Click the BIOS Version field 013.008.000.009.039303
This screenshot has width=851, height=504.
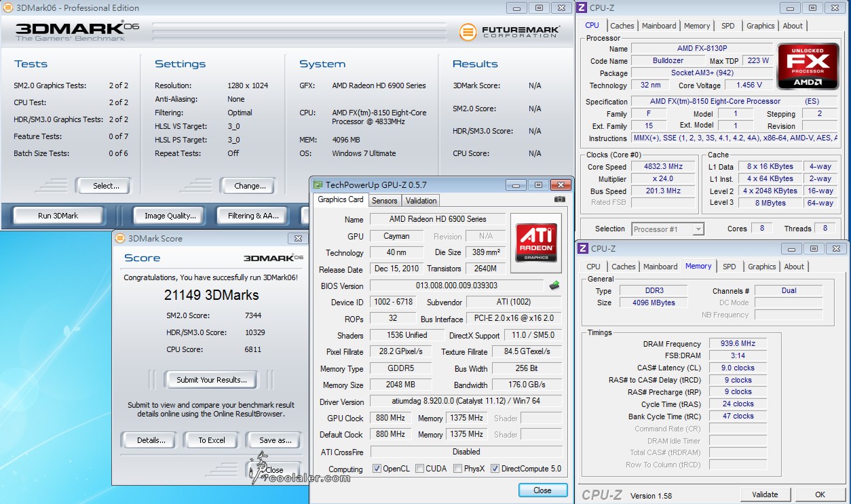tap(456, 286)
